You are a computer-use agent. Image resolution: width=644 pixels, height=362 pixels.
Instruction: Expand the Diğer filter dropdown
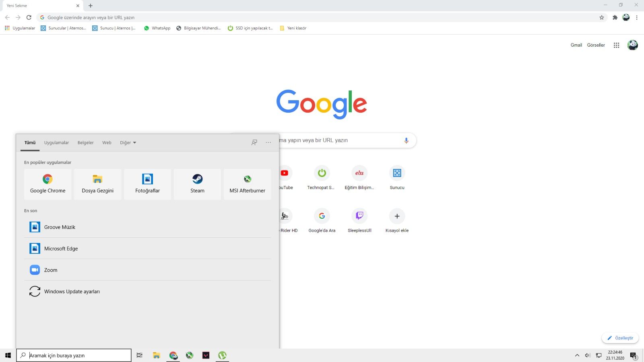[x=128, y=142]
